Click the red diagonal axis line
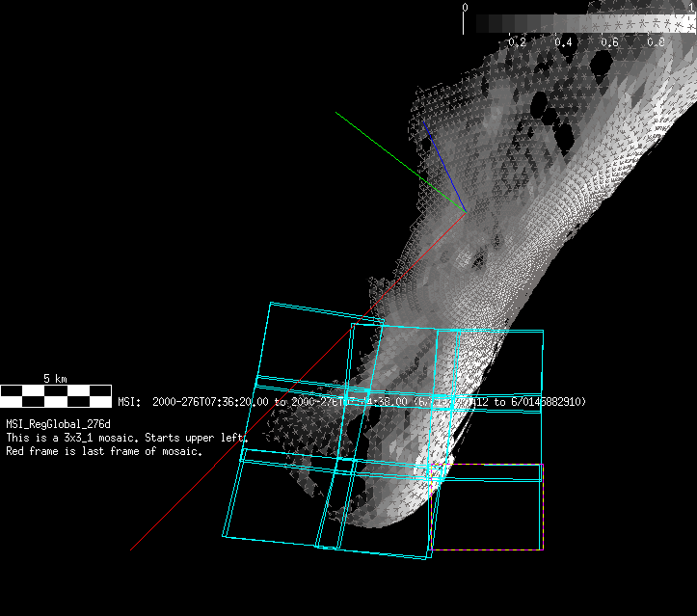 tap(289, 386)
